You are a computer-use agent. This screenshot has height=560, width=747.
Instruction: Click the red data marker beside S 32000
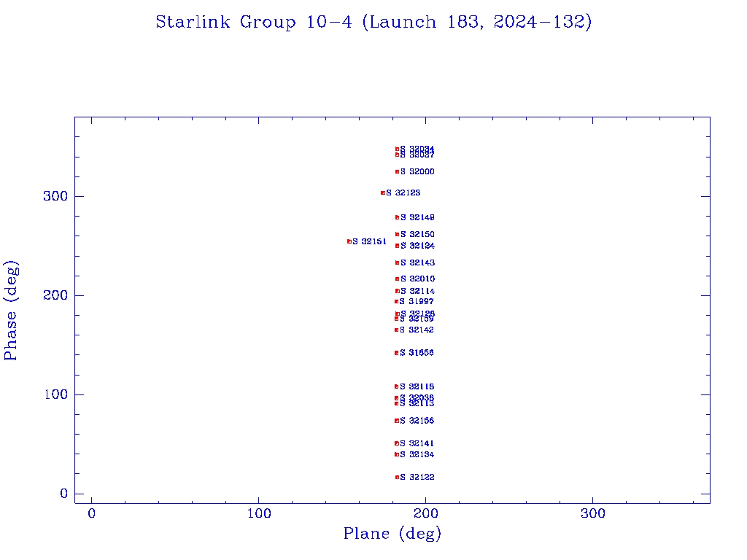pos(397,172)
